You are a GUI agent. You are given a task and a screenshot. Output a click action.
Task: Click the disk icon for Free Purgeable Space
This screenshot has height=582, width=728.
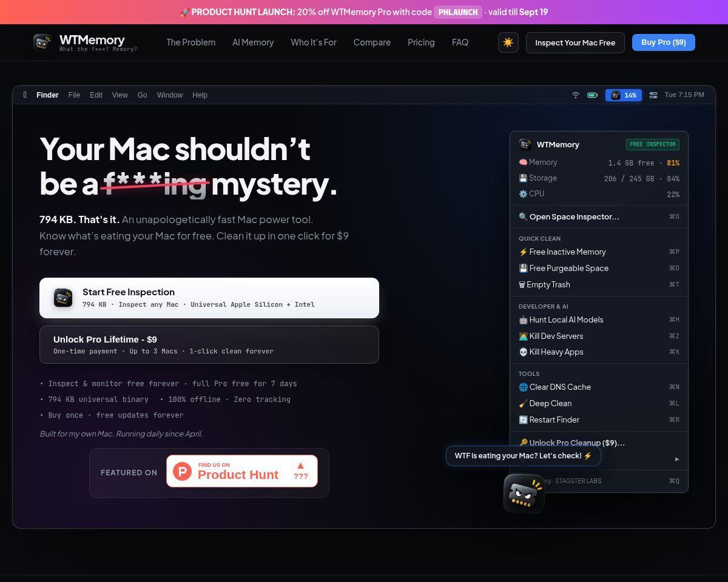click(x=523, y=269)
